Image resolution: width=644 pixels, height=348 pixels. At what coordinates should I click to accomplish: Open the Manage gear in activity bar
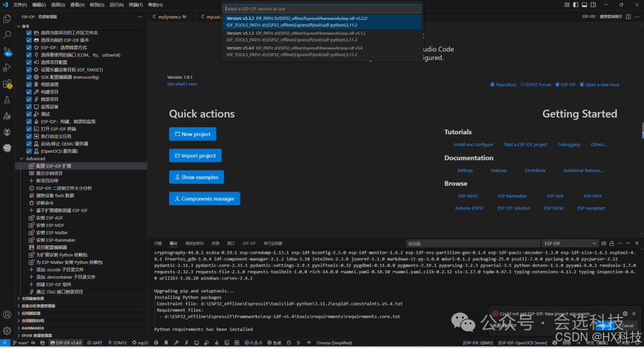[7, 331]
